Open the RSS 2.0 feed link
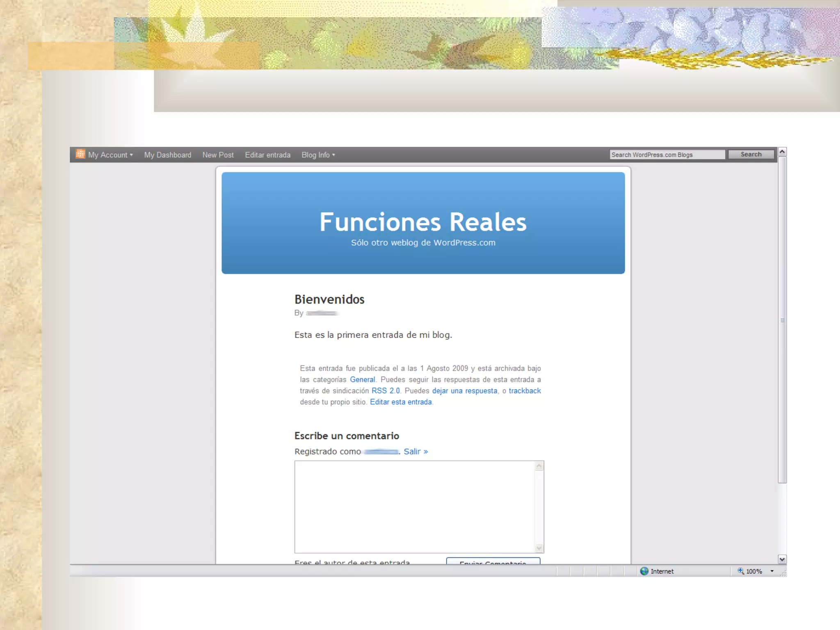 click(x=385, y=391)
